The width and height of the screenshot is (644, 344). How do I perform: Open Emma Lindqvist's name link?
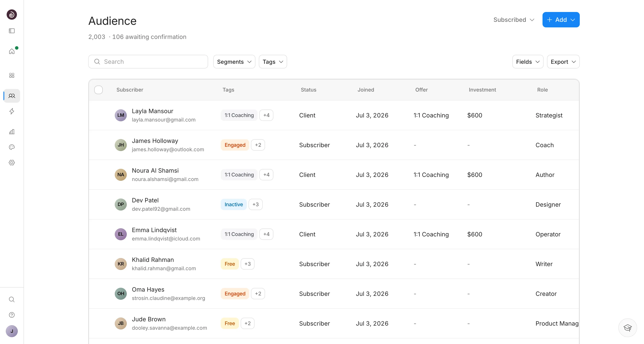(154, 230)
